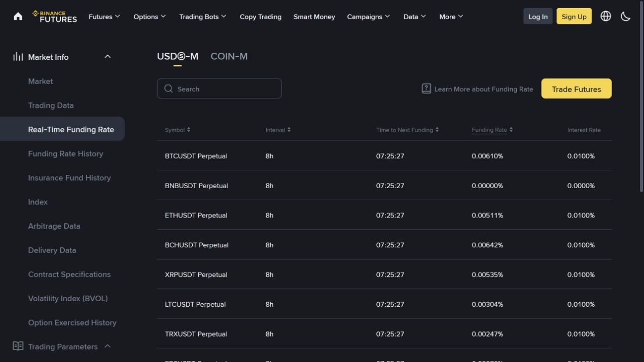Select the USDⓈ-M tab
The height and width of the screenshot is (362, 644).
click(177, 56)
